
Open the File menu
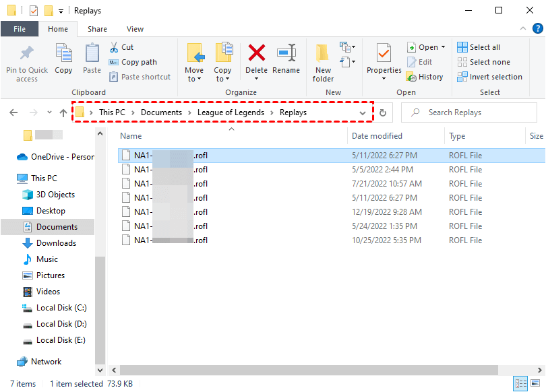[x=20, y=29]
